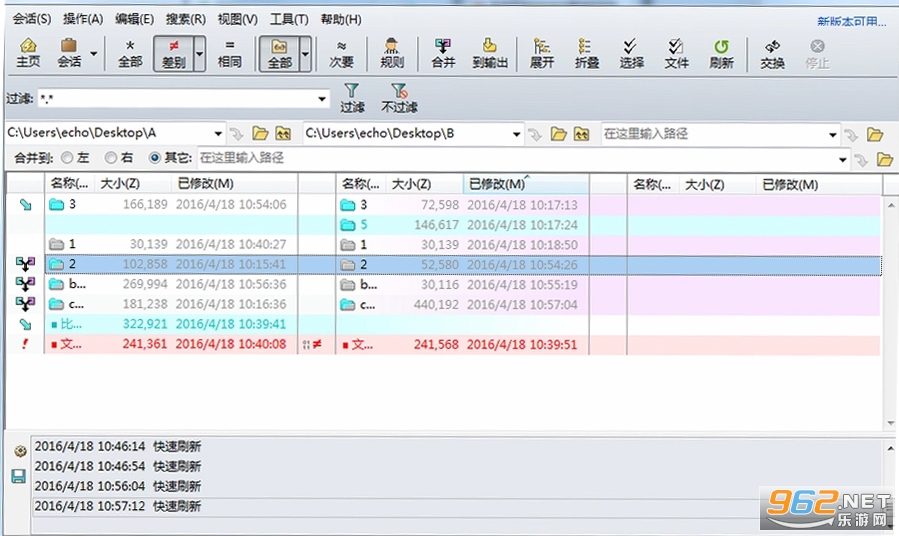Open the 搜索(R) menu

(186, 19)
